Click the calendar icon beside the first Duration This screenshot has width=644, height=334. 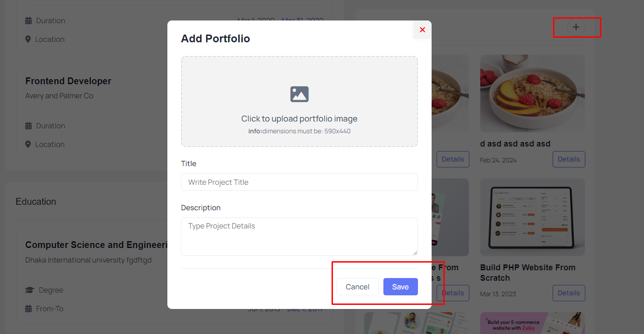pyautogui.click(x=28, y=20)
